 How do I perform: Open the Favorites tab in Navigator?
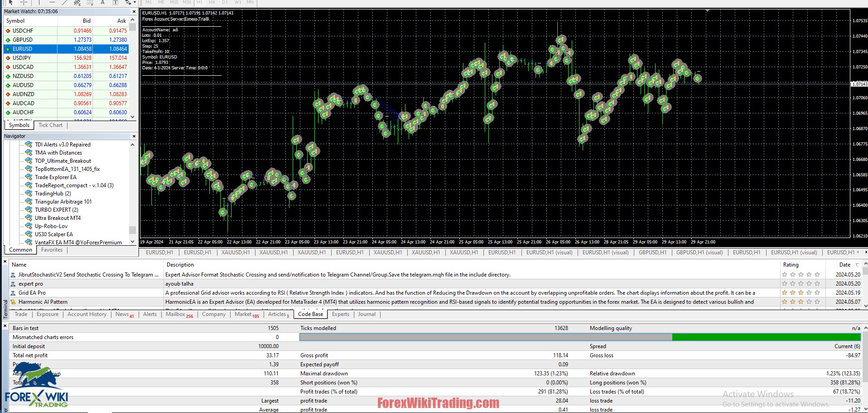click(52, 250)
